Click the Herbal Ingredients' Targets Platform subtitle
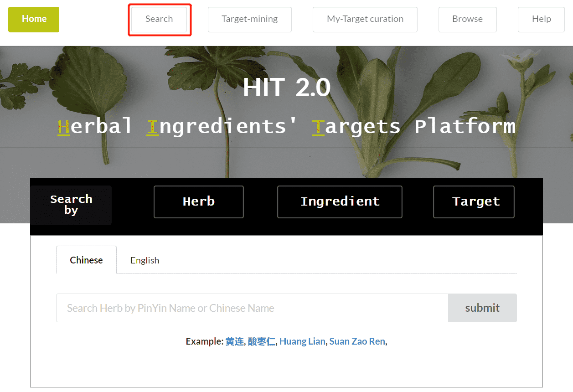This screenshot has height=392, width=573. click(287, 126)
